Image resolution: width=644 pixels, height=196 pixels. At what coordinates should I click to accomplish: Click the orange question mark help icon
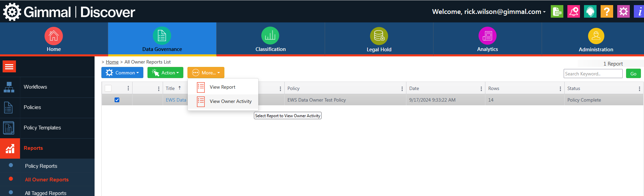click(606, 12)
